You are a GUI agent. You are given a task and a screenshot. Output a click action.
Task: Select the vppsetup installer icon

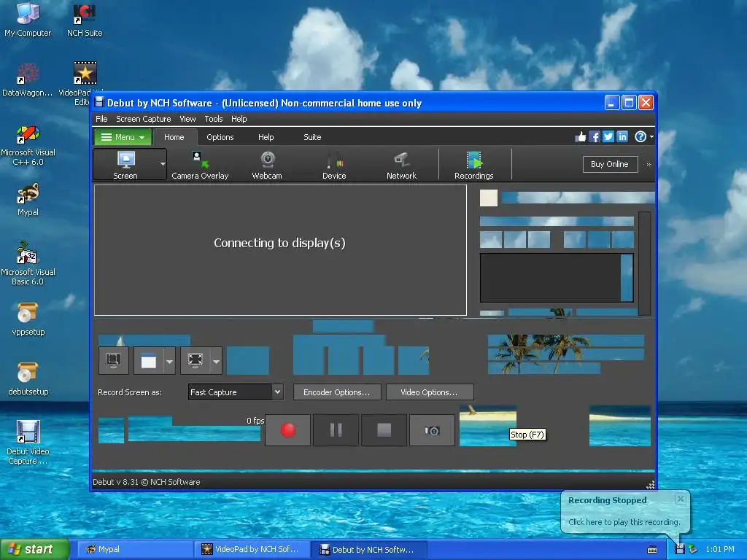coord(28,319)
